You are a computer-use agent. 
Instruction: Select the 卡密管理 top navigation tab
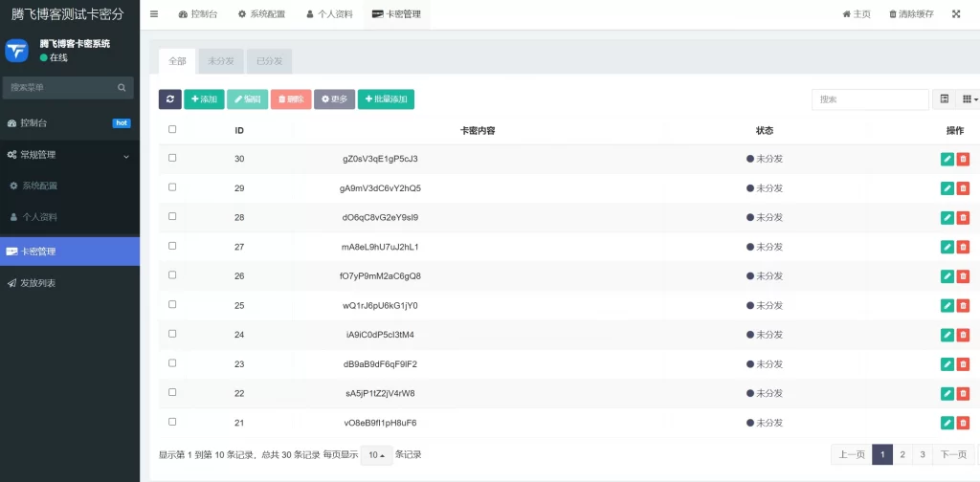coord(396,14)
